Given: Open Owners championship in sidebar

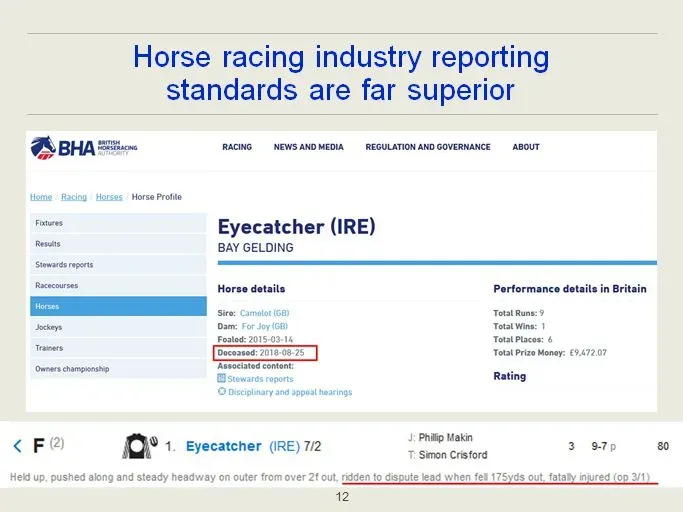Looking at the screenshot, I should (x=118, y=369).
